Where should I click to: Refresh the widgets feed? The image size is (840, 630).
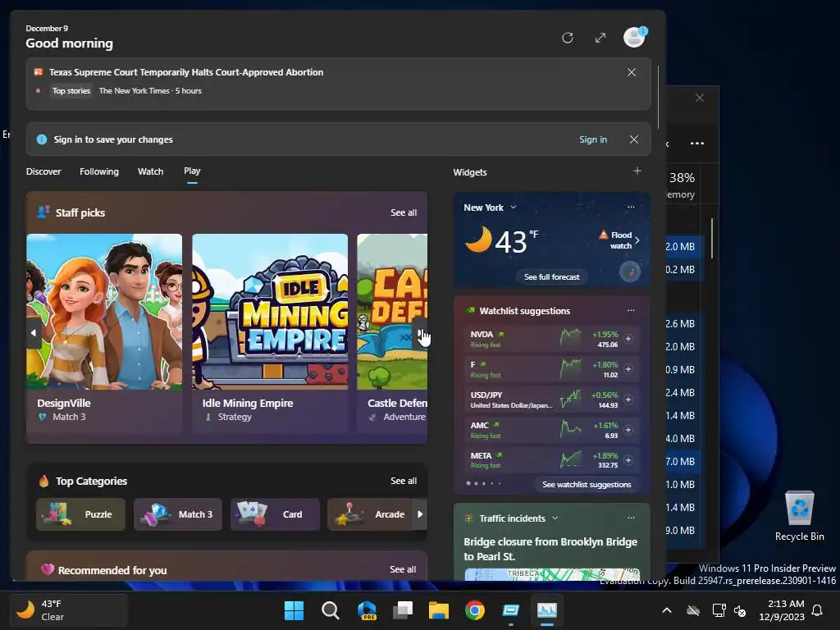pyautogui.click(x=568, y=38)
